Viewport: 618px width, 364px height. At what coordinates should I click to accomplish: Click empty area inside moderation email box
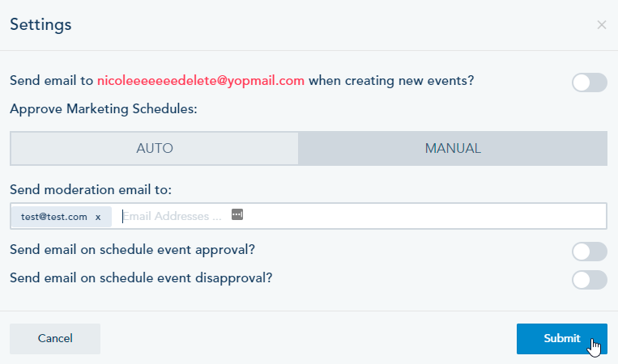point(424,216)
